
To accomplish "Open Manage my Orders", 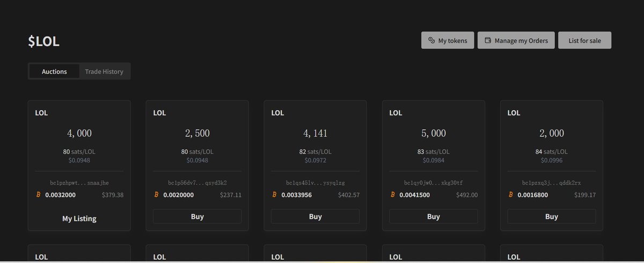I will (516, 40).
